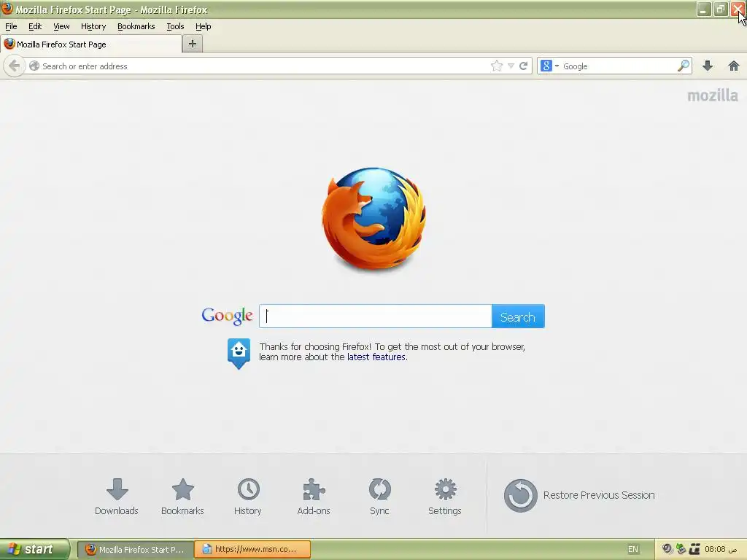This screenshot has width=747, height=560.
Task: Click the Firefox snippet house icon
Action: coord(239,354)
